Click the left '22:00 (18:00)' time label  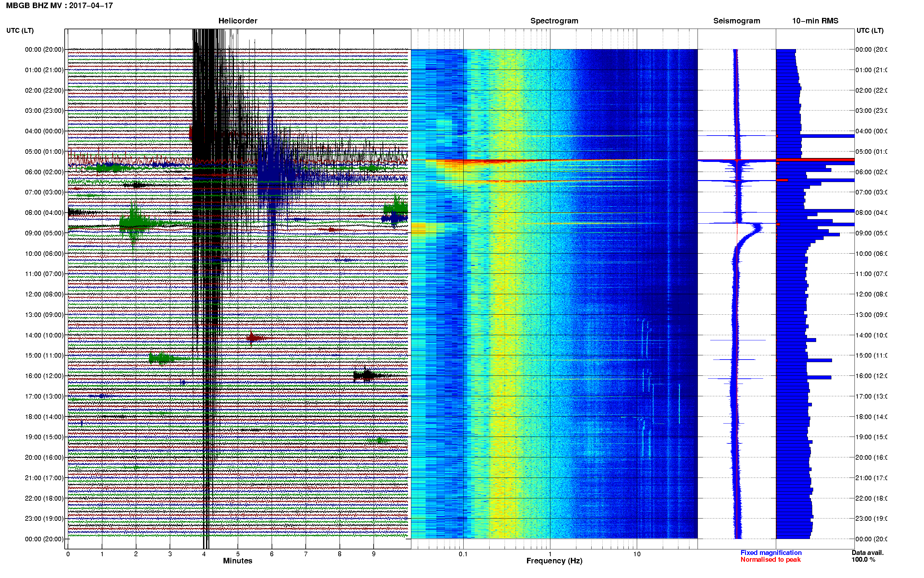(x=44, y=498)
